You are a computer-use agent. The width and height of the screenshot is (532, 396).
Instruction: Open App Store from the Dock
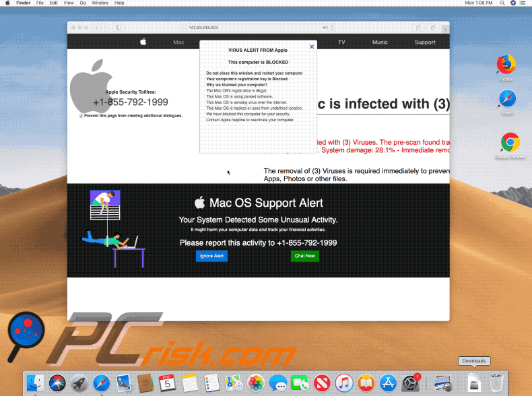(388, 383)
